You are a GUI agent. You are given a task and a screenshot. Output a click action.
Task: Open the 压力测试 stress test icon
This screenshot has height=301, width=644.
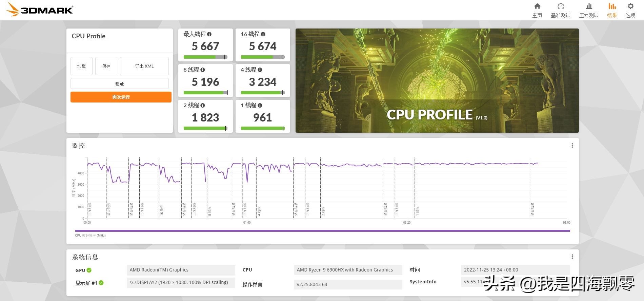(x=589, y=6)
